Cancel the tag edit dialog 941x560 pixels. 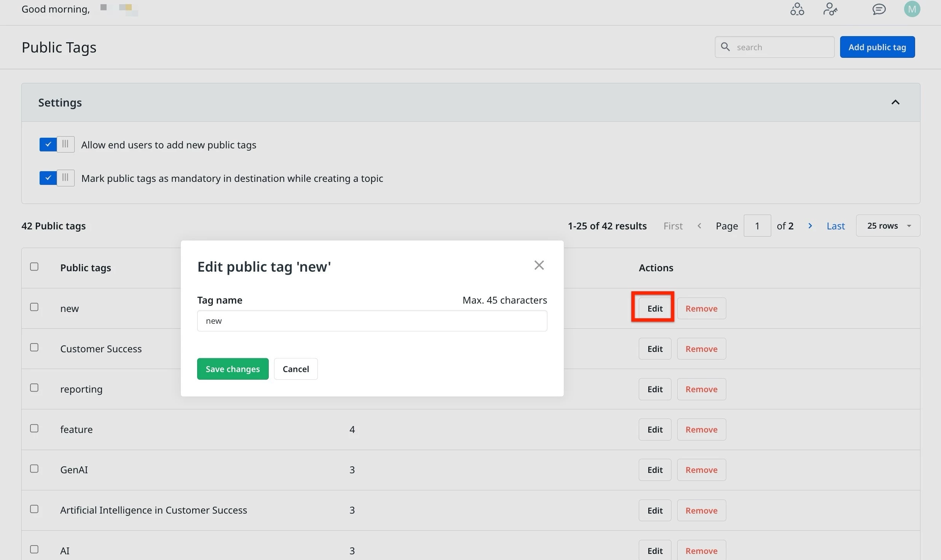click(296, 369)
